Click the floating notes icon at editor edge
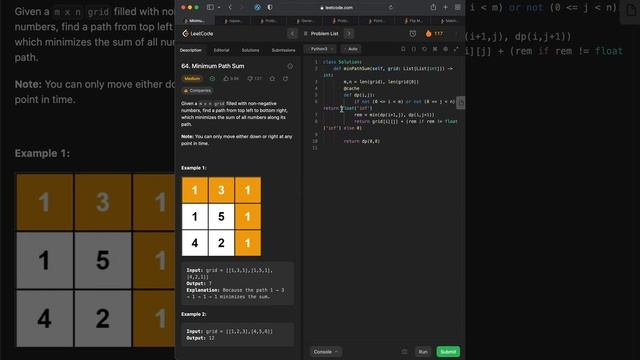This screenshot has width=640, height=360. point(461,102)
